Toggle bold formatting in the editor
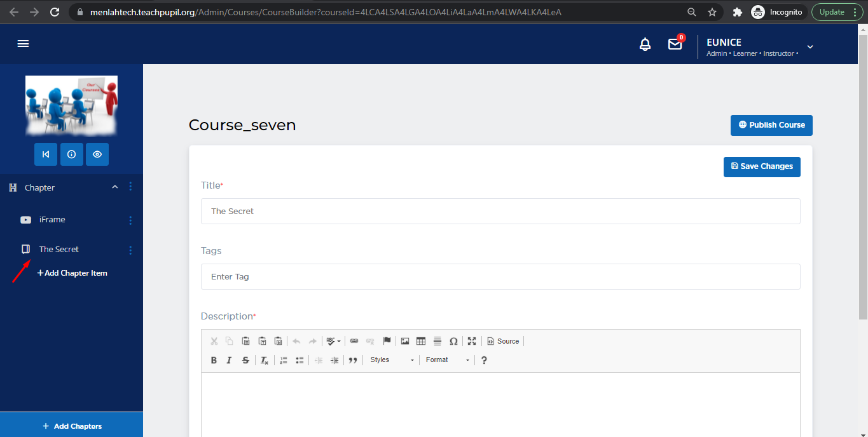The height and width of the screenshot is (437, 868). 214,360
